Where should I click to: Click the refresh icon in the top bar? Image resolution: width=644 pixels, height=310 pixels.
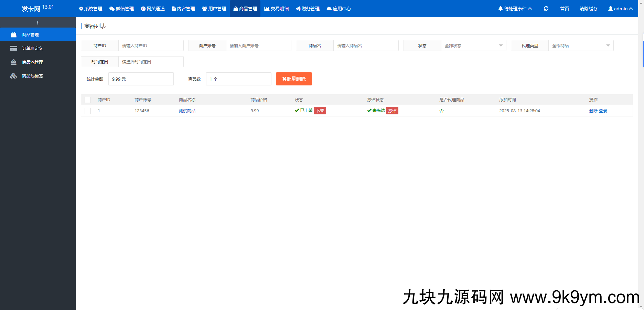click(546, 9)
